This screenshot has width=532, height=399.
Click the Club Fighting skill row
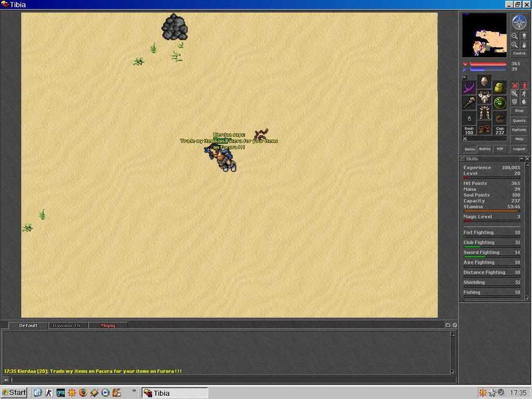[x=491, y=243]
